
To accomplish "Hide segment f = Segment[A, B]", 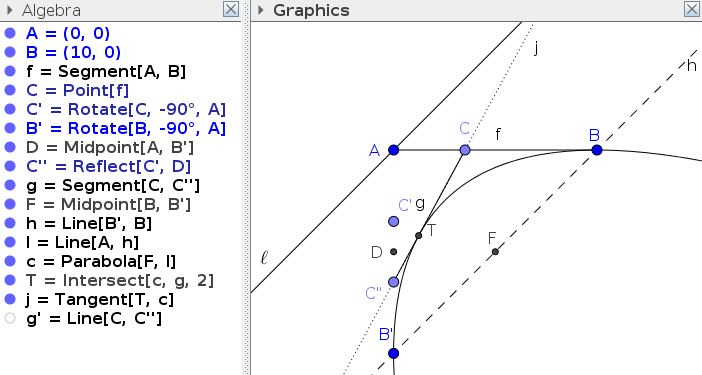I will pyautogui.click(x=10, y=71).
